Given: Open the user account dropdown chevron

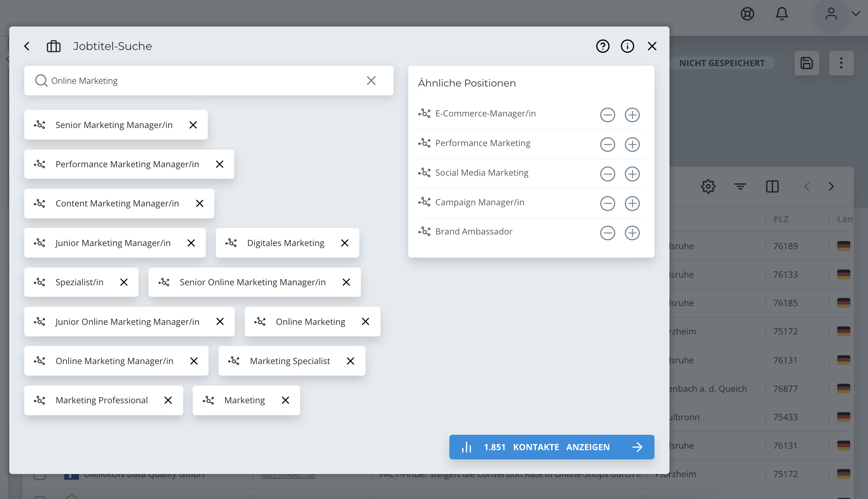Looking at the screenshot, I should (856, 14).
